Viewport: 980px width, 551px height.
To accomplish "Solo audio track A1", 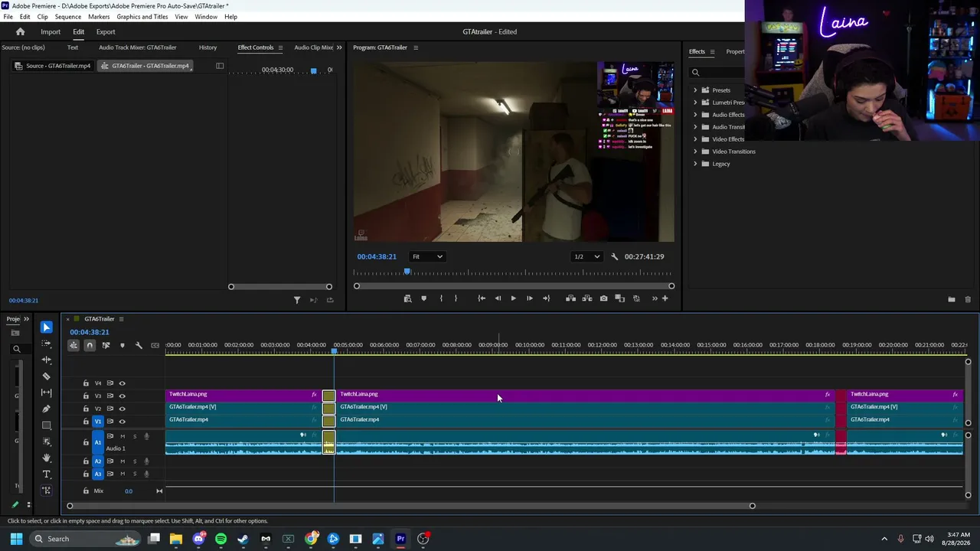I will [x=135, y=436].
